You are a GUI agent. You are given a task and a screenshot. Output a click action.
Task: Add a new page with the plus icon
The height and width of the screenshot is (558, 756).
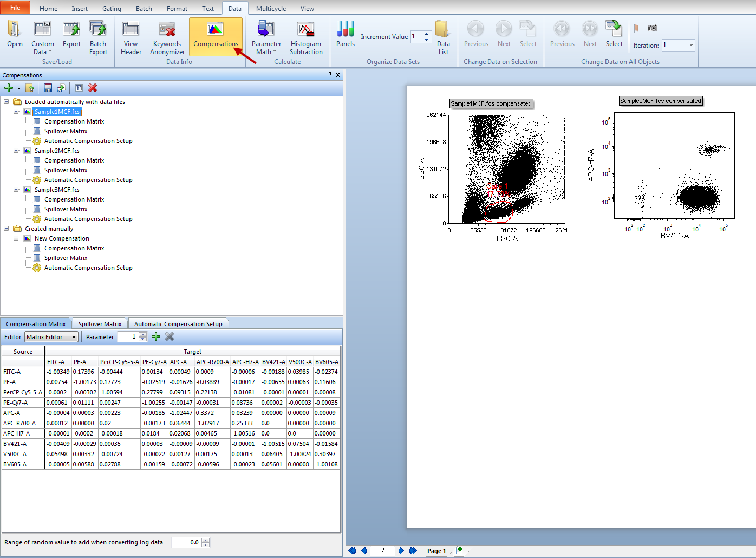459,550
